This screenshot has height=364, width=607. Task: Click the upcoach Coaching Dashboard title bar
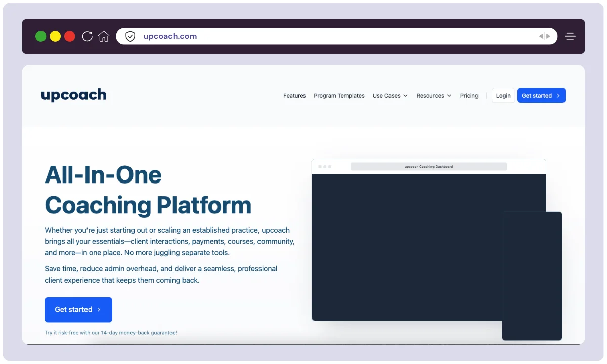(x=429, y=167)
